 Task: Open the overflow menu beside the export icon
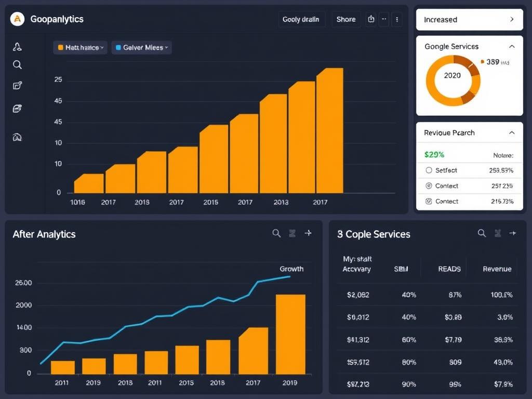tap(384, 19)
